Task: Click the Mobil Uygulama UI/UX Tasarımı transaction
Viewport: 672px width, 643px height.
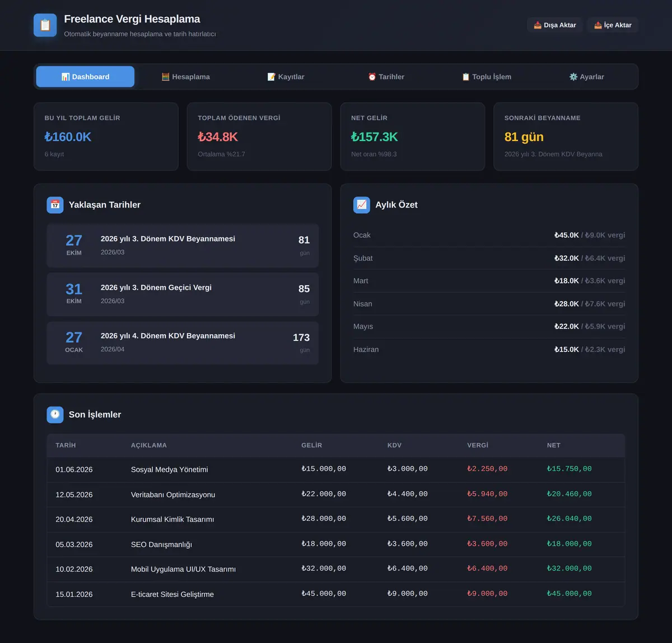Action: [x=336, y=569]
